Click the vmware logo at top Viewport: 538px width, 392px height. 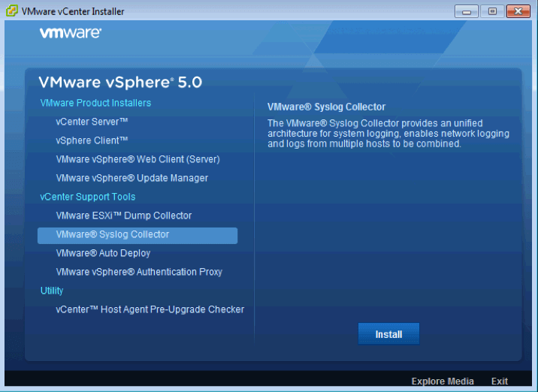click(71, 33)
